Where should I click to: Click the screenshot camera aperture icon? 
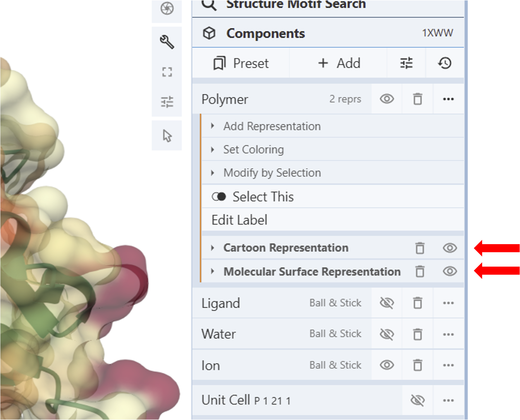(x=167, y=9)
